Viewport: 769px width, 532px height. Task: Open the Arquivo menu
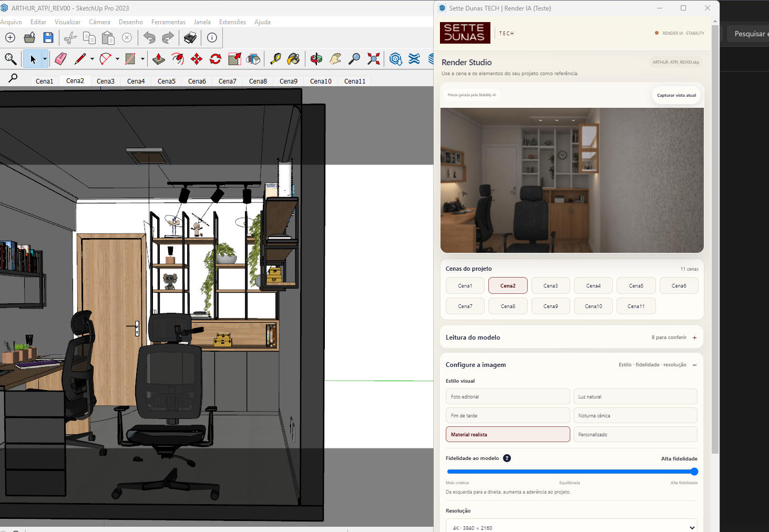pos(11,22)
